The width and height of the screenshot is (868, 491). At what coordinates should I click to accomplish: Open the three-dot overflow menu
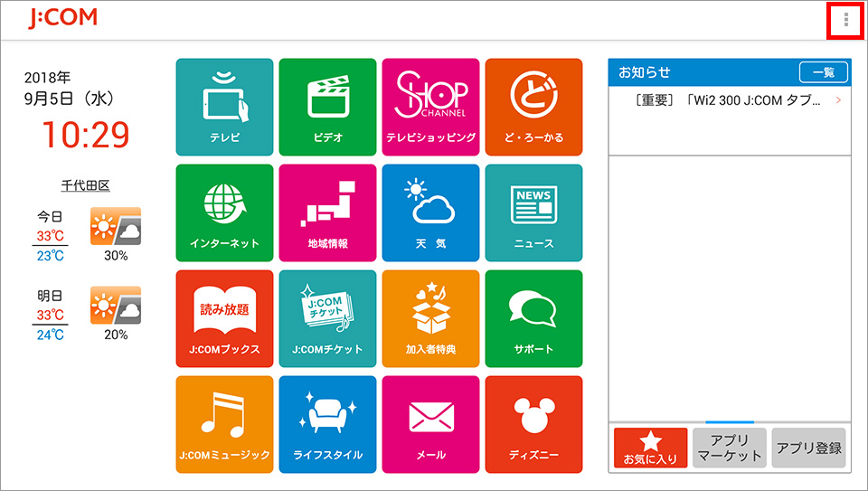point(845,21)
